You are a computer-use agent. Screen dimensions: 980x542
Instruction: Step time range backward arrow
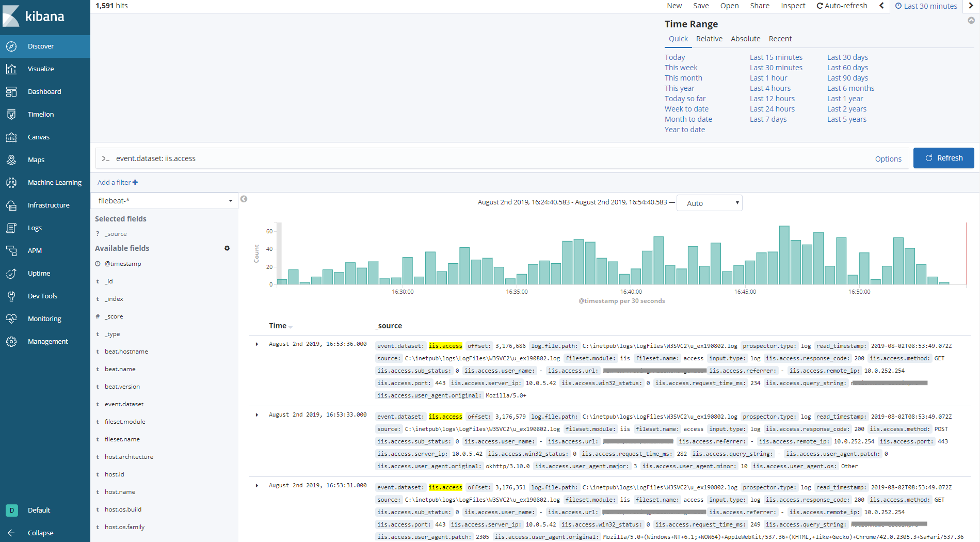point(881,6)
